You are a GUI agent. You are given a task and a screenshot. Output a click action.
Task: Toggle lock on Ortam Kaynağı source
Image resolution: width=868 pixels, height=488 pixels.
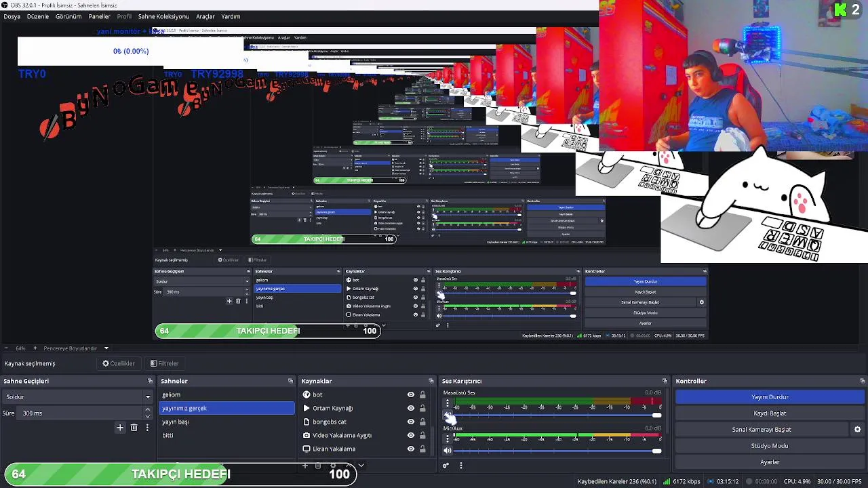click(x=422, y=408)
